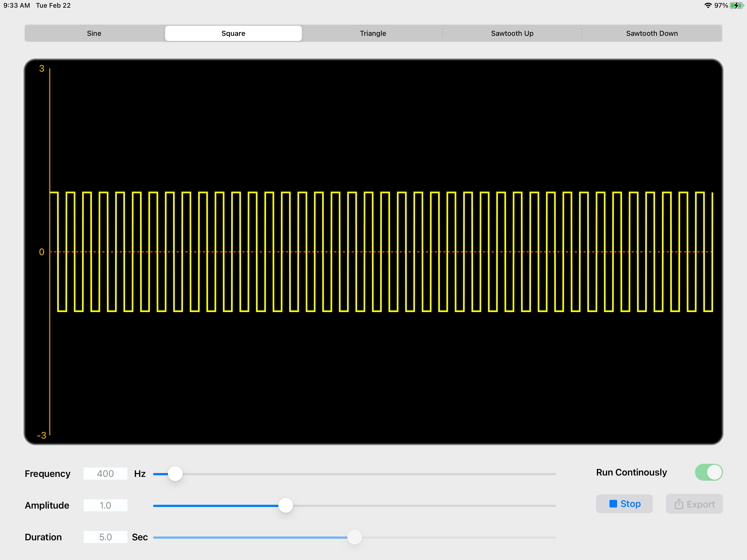Choose the Sawtooth Down waveform
Screen dimensions: 747x560
[x=651, y=33]
